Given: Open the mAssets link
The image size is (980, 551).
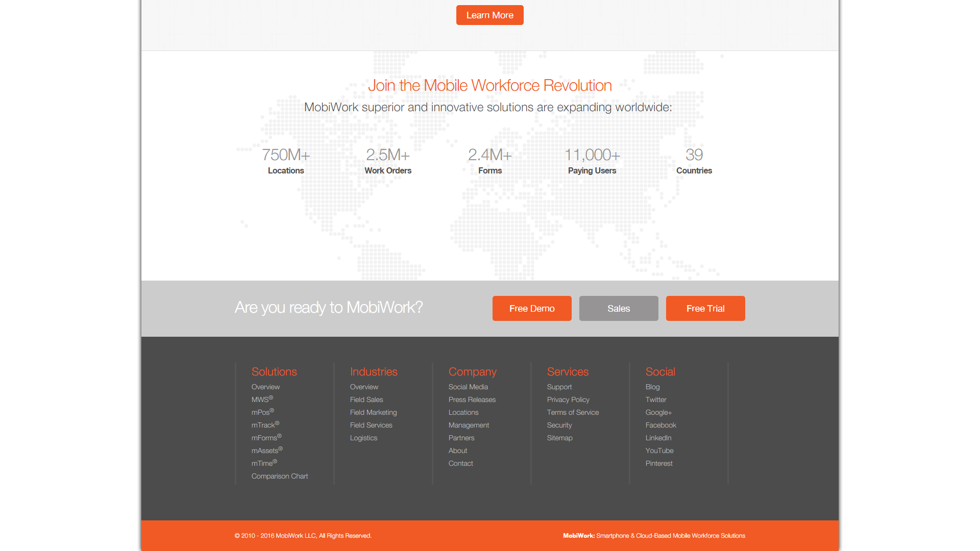Looking at the screenshot, I should coord(267,450).
